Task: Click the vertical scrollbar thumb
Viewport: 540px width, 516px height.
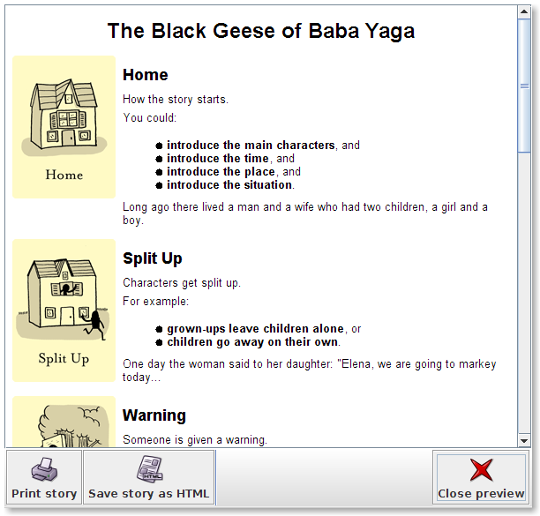Action: (524, 86)
